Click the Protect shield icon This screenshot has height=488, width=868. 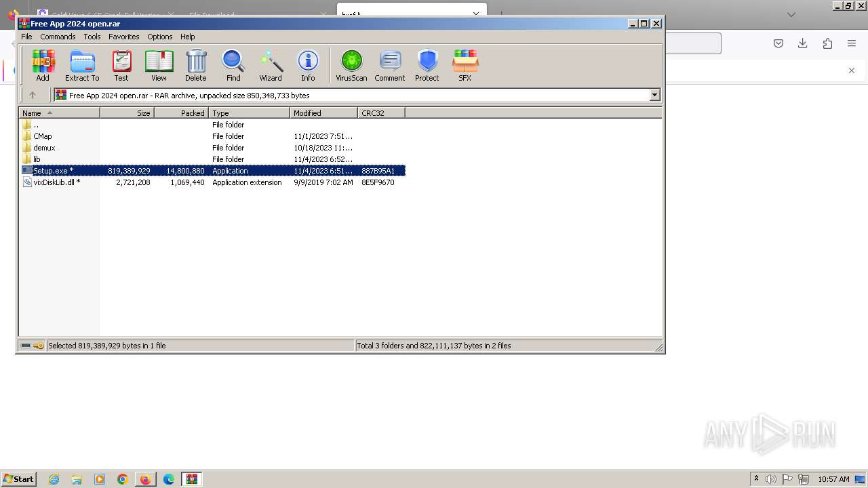(x=427, y=66)
